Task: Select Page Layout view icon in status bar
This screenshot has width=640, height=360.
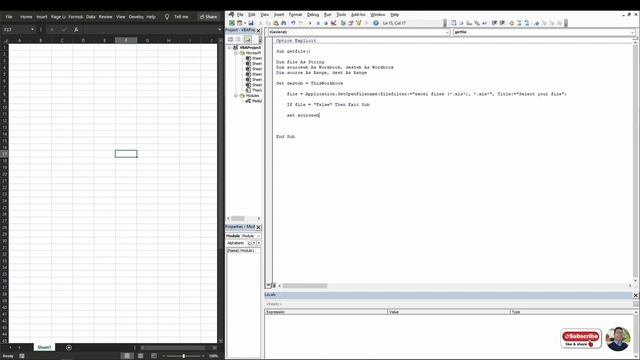Action: (140, 356)
